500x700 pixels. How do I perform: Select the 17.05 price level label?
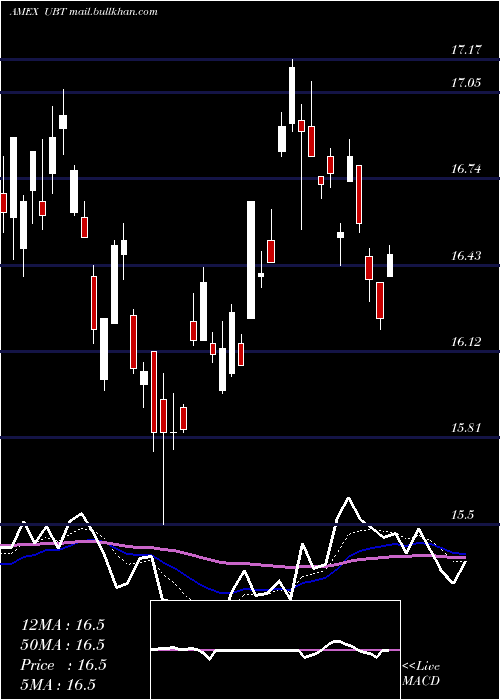pos(466,83)
